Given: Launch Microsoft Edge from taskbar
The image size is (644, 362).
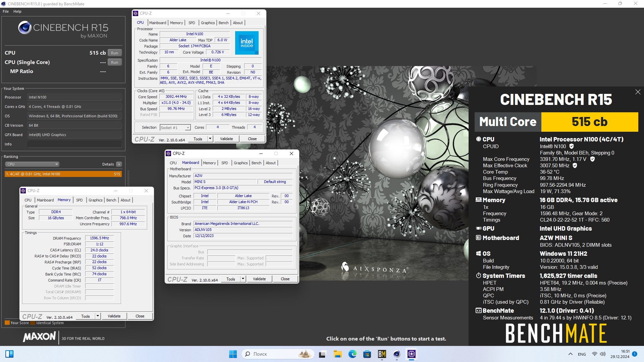Looking at the screenshot, I should tap(352, 354).
